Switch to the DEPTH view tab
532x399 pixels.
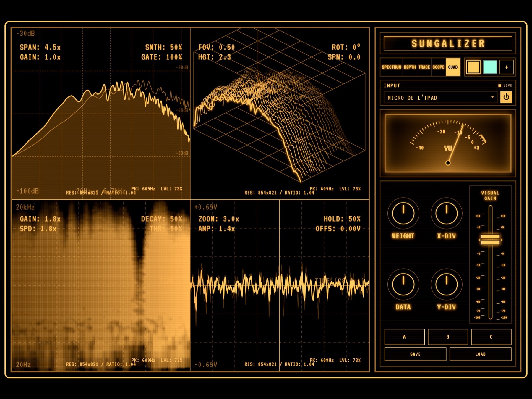(x=410, y=67)
